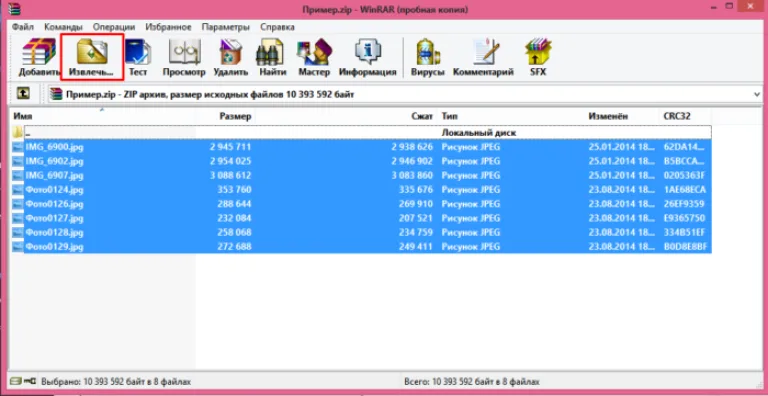Select the Фото0128.jpg file name
The width and height of the screenshot is (768, 396).
pyautogui.click(x=54, y=232)
